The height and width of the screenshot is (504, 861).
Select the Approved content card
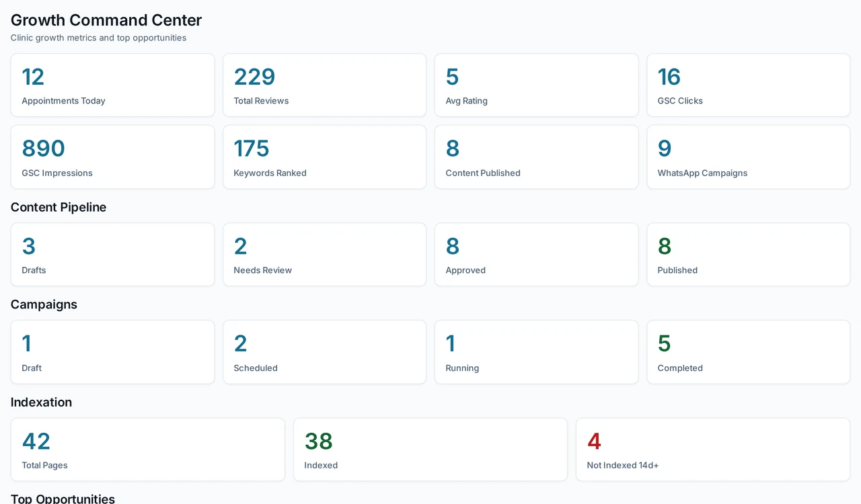point(536,255)
